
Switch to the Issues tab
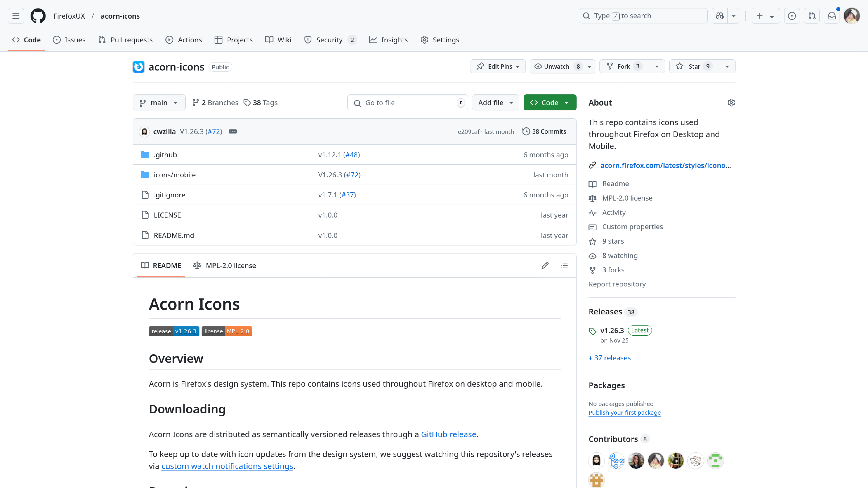point(69,40)
